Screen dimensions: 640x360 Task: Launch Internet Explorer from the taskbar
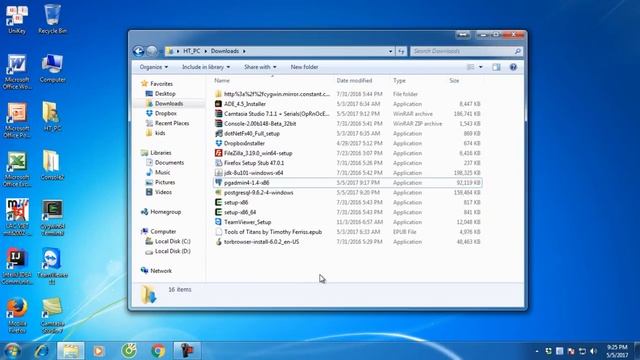pos(41,351)
